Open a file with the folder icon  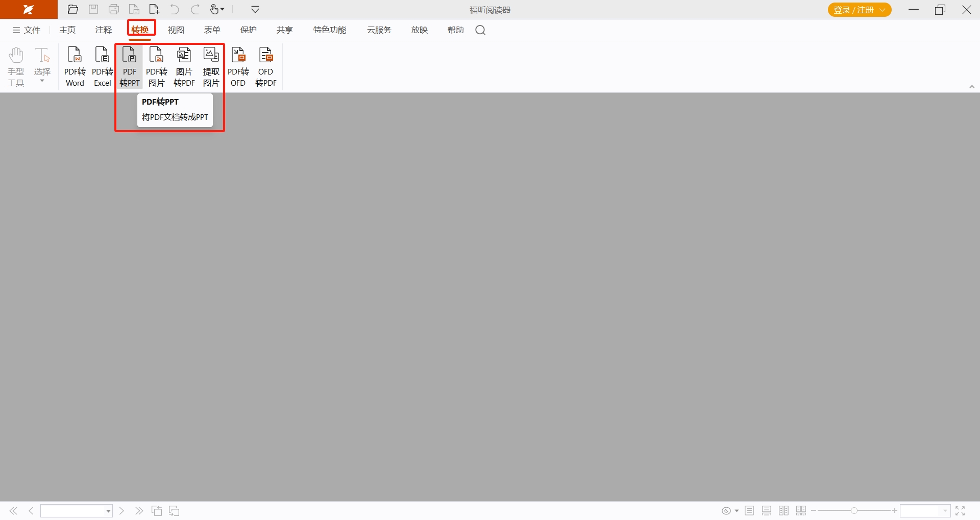tap(73, 10)
